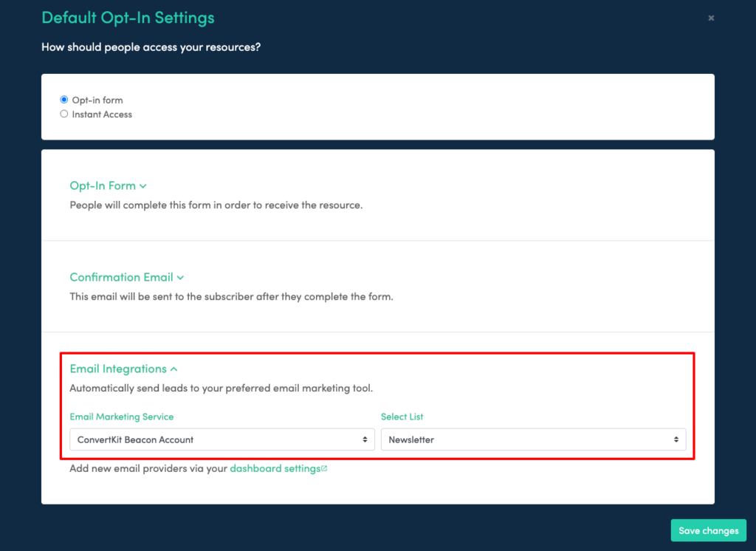The height and width of the screenshot is (551, 756).
Task: Click the 'Add new email providers via your' text
Action: (148, 468)
